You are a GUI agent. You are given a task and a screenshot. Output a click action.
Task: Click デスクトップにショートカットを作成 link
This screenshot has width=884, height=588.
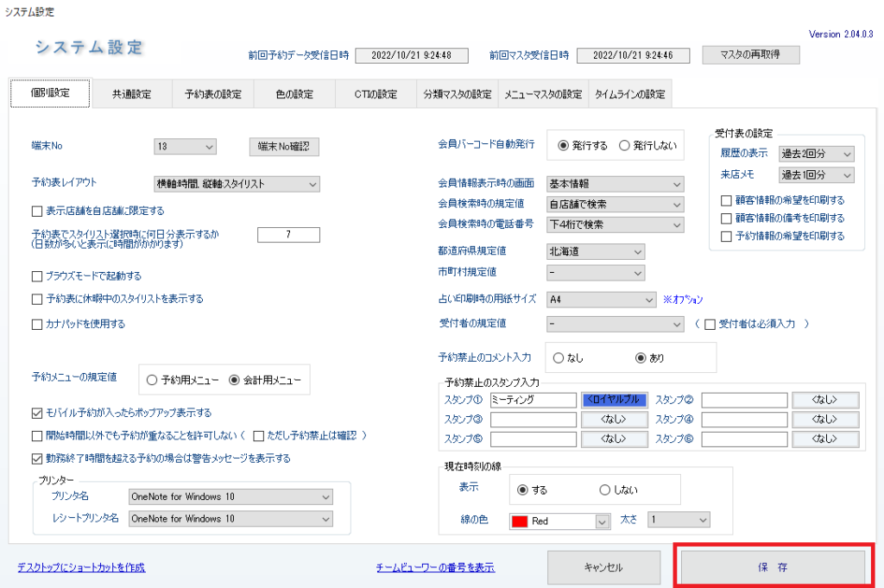click(x=81, y=567)
